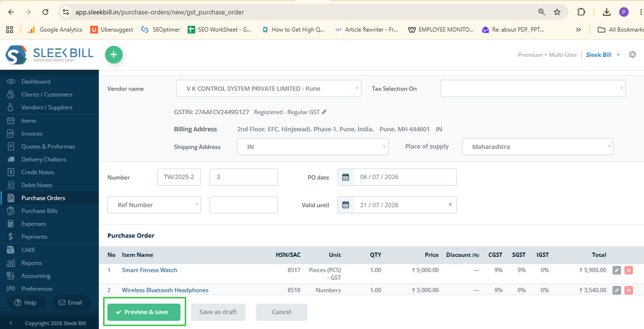Click the Delivery Challans truck icon
This screenshot has width=644, height=329.
pos(11,159)
